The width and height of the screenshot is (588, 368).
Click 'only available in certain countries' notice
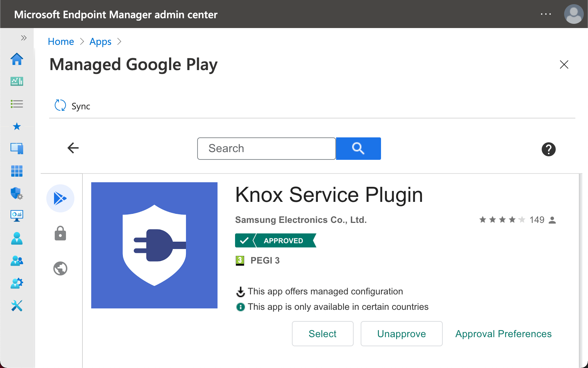tap(338, 307)
